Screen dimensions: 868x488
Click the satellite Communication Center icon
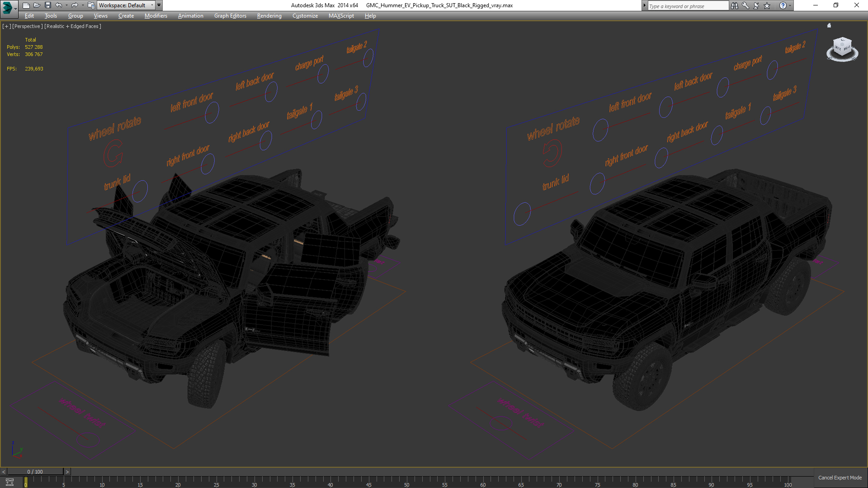[x=756, y=5]
